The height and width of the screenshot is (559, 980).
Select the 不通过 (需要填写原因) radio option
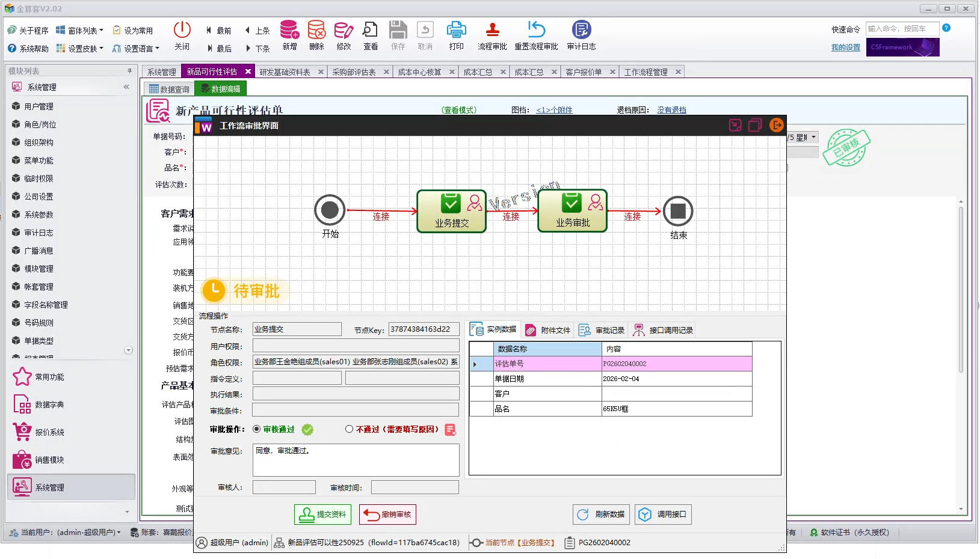[349, 429]
